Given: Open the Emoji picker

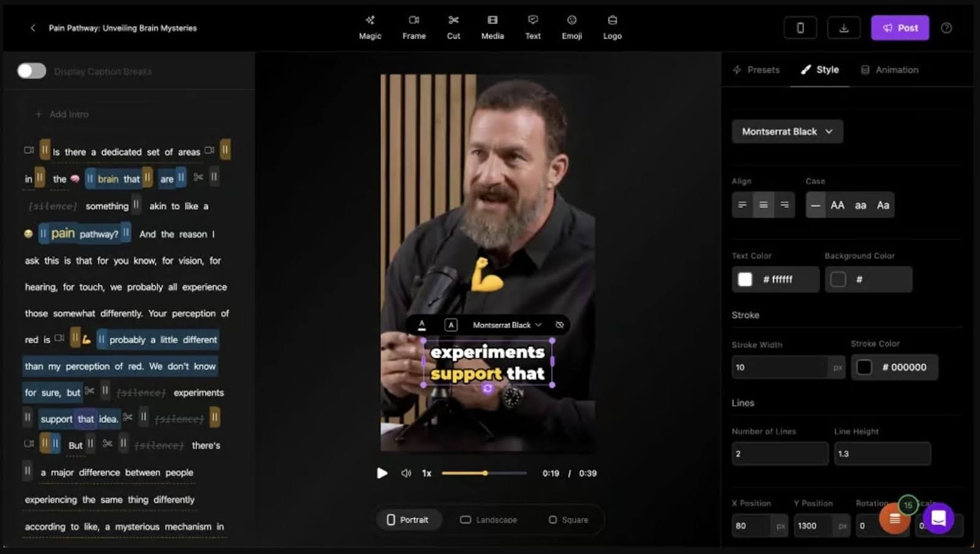Looking at the screenshot, I should point(571,27).
